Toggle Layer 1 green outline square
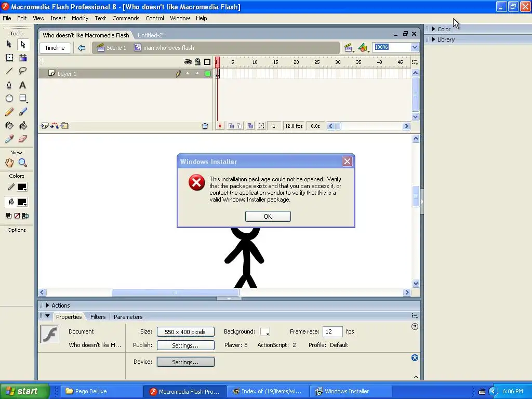The height and width of the screenshot is (399, 532). point(207,74)
